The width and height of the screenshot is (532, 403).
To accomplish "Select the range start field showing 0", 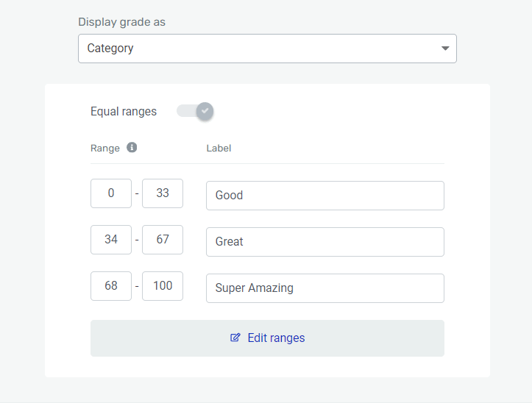I will pyautogui.click(x=111, y=193).
